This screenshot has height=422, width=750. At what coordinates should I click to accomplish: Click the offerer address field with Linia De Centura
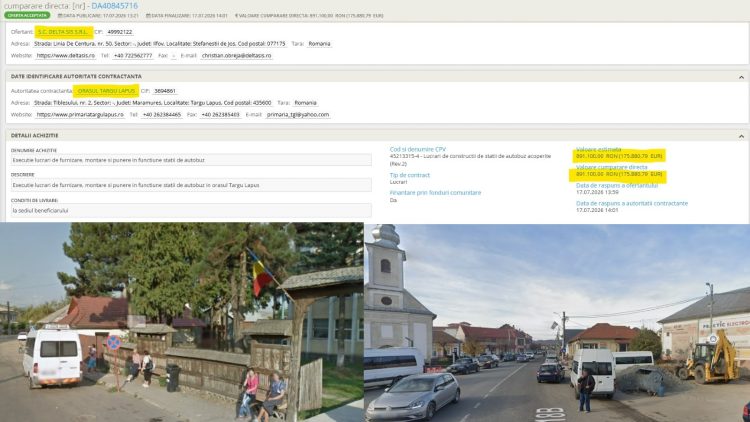point(160,44)
